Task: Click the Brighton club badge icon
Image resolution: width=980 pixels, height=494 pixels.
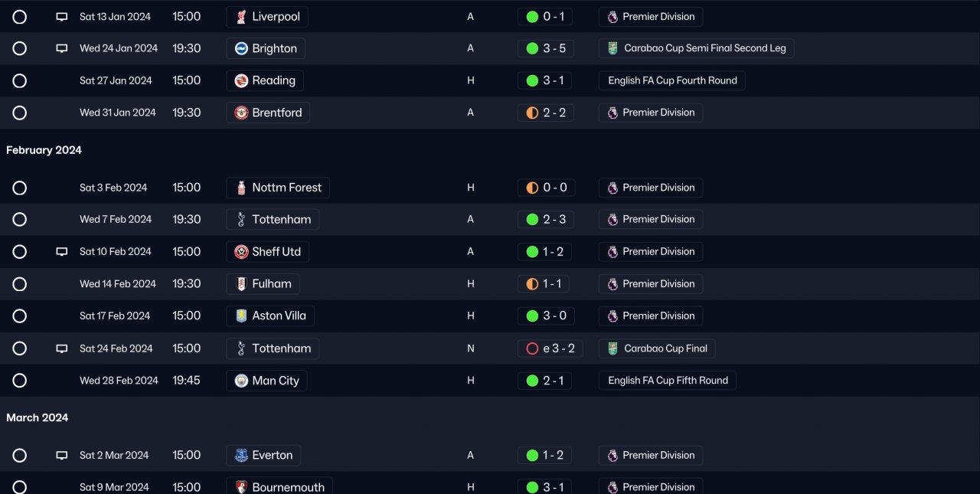Action: (241, 48)
